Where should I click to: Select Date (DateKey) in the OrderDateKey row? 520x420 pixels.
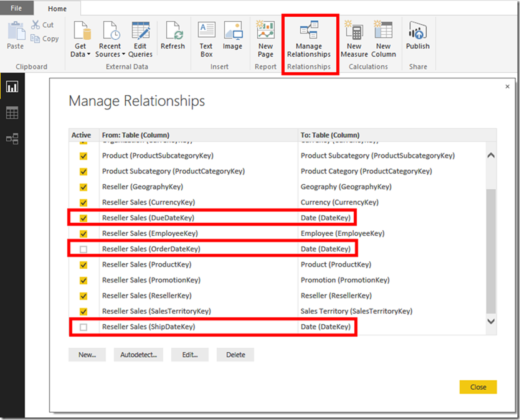point(326,249)
